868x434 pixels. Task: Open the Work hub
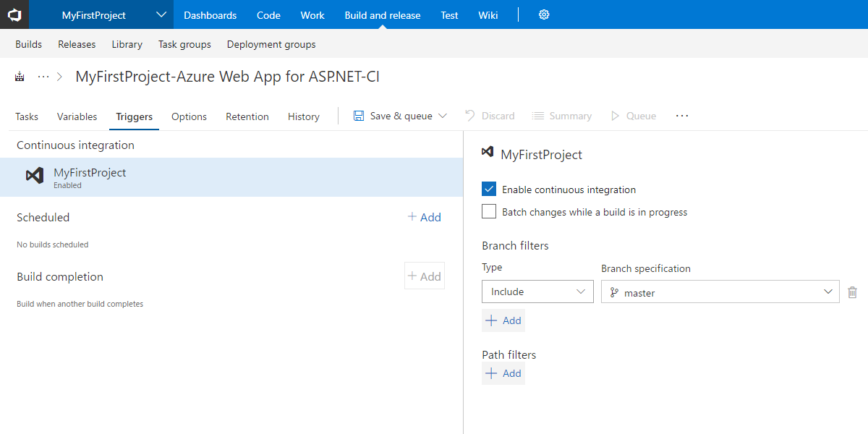[312, 14]
